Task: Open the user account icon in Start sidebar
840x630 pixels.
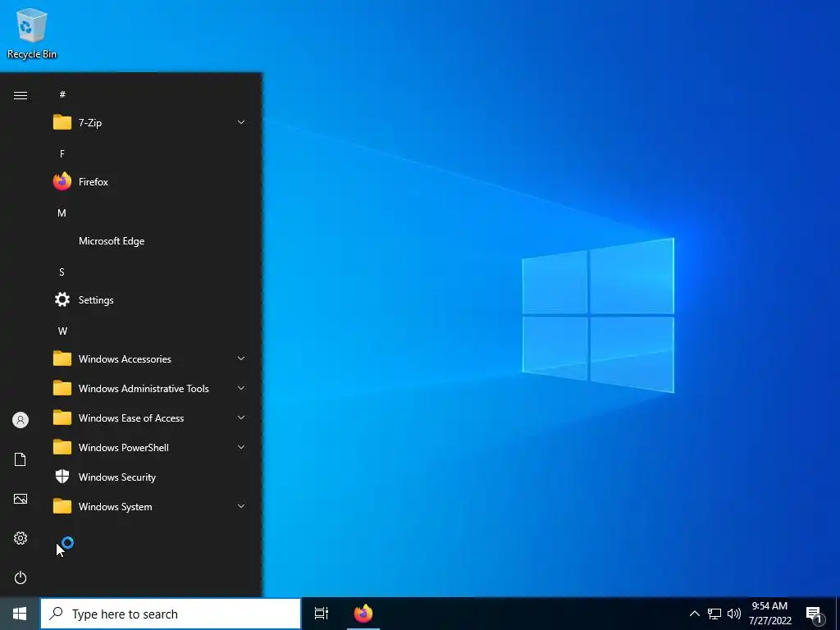Action: 21,420
